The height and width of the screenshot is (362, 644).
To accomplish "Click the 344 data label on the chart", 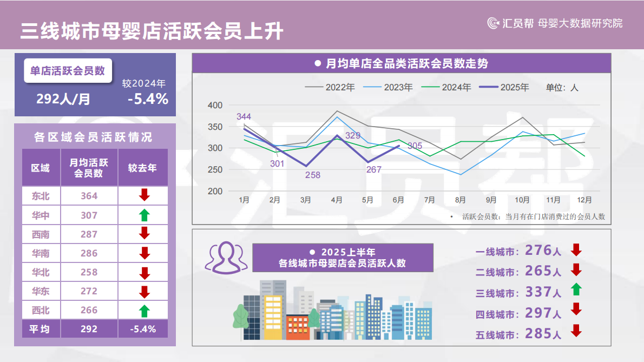I will (x=245, y=115).
